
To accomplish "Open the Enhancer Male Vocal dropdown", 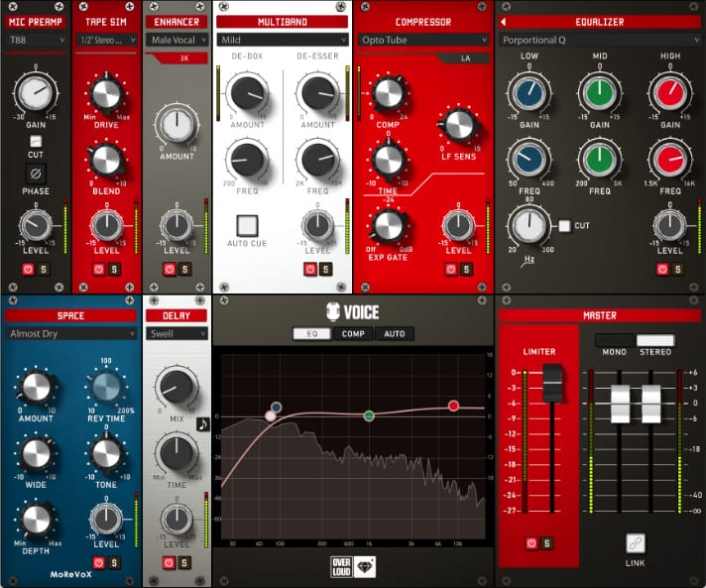I will (x=176, y=40).
